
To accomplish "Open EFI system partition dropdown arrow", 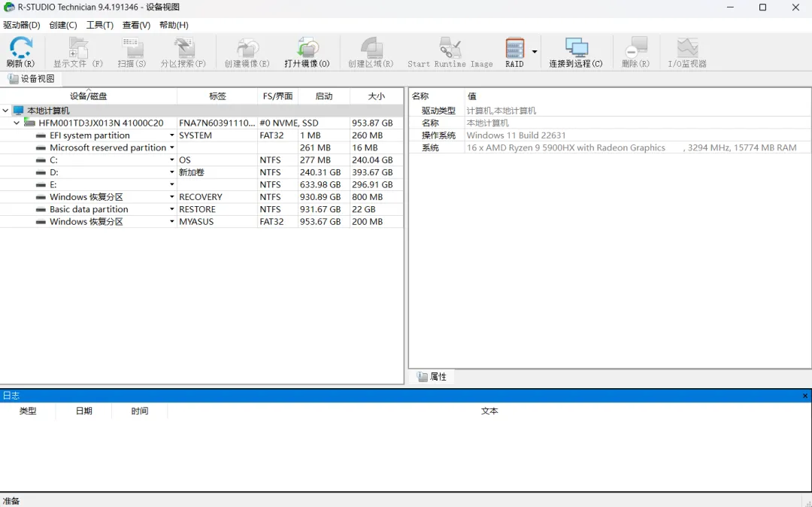I will point(171,135).
